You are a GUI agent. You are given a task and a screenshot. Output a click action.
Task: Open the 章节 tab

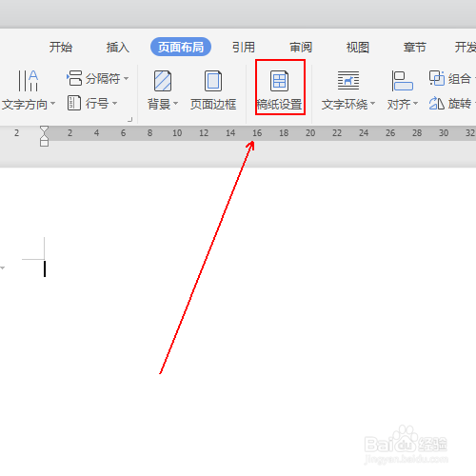[x=414, y=48]
